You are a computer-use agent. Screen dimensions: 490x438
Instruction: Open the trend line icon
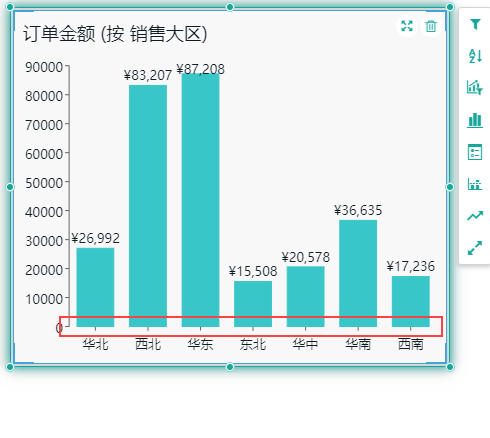click(x=475, y=216)
